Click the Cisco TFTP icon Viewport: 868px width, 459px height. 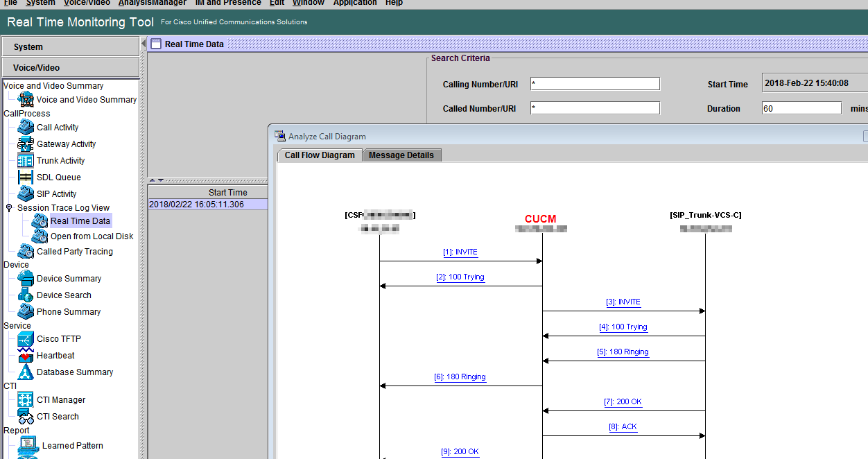click(26, 339)
